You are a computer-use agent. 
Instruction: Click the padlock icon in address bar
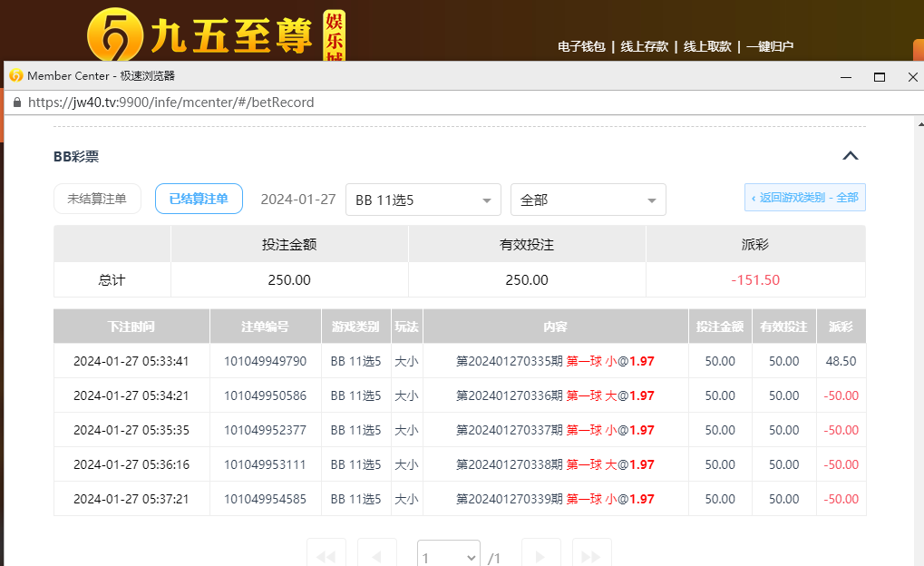click(16, 102)
